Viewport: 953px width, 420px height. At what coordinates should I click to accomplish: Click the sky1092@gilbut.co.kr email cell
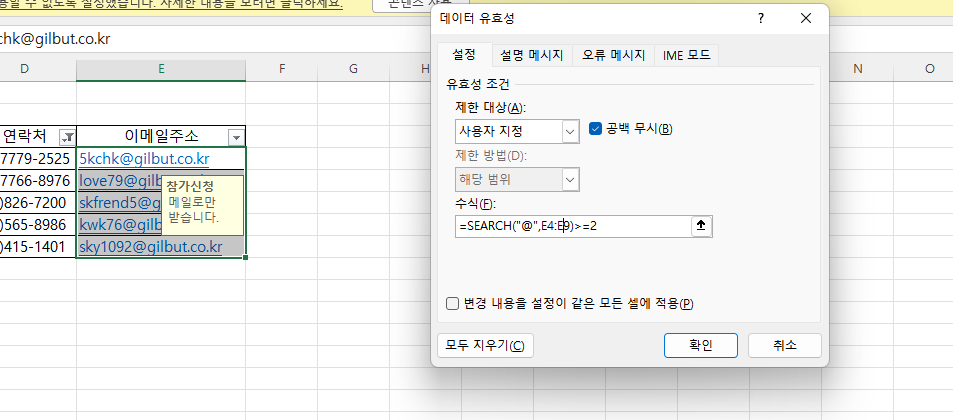(150, 247)
